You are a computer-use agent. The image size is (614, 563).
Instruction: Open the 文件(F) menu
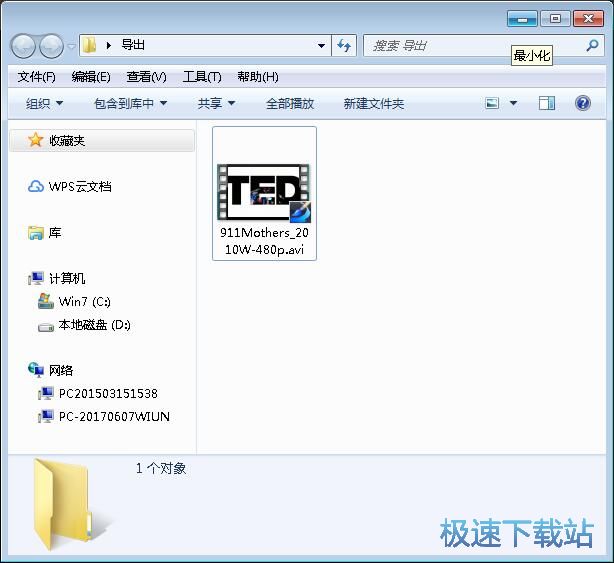(x=36, y=77)
